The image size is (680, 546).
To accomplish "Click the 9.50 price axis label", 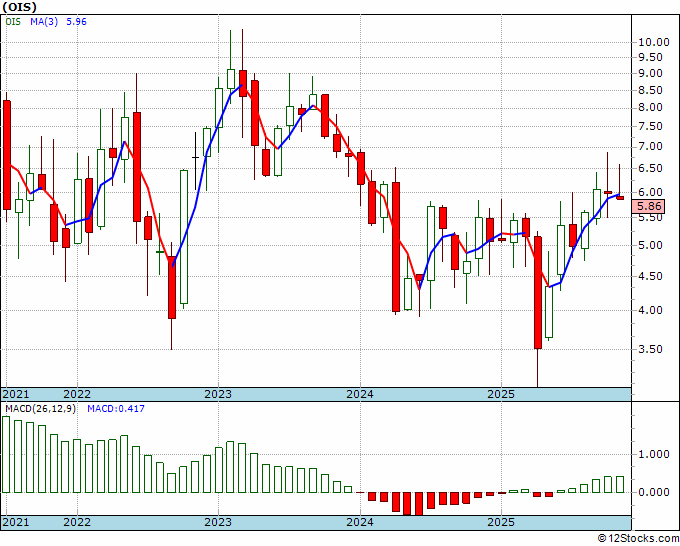I will coord(650,58).
